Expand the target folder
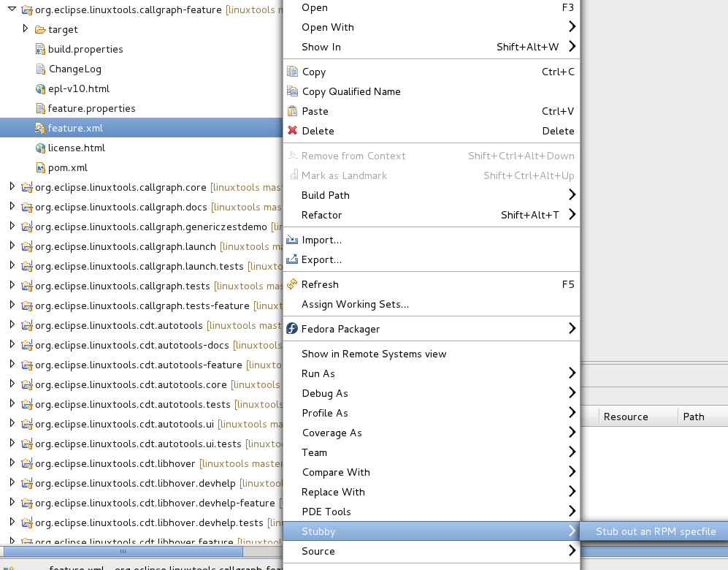Screen dimensions: 728x570 pos(26,28)
